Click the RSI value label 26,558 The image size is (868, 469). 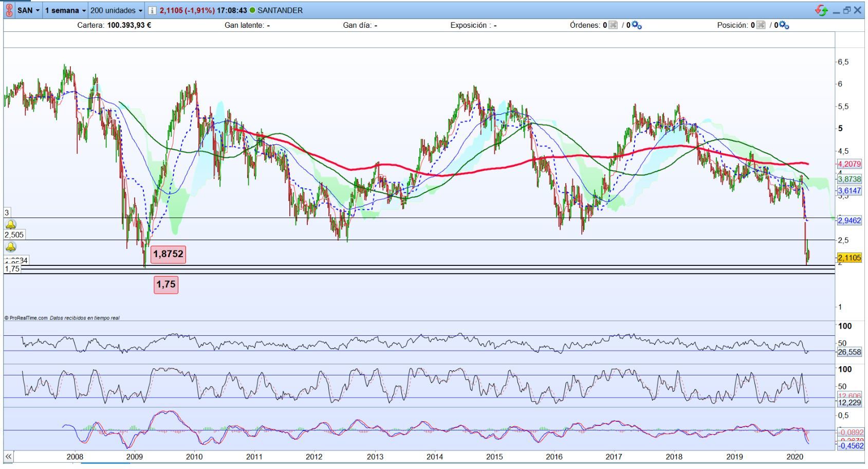tap(849, 352)
